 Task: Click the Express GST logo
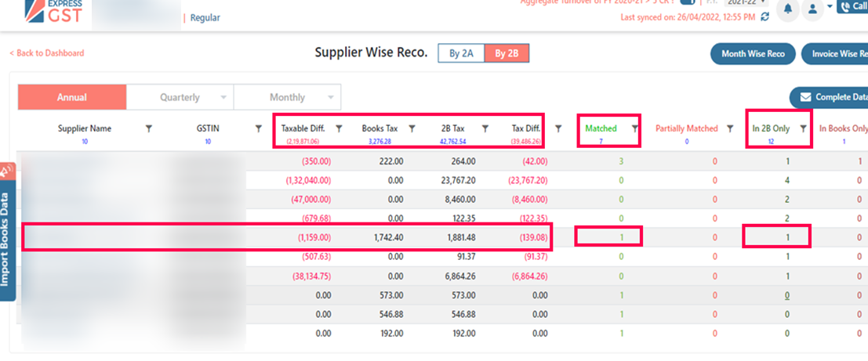point(53,11)
